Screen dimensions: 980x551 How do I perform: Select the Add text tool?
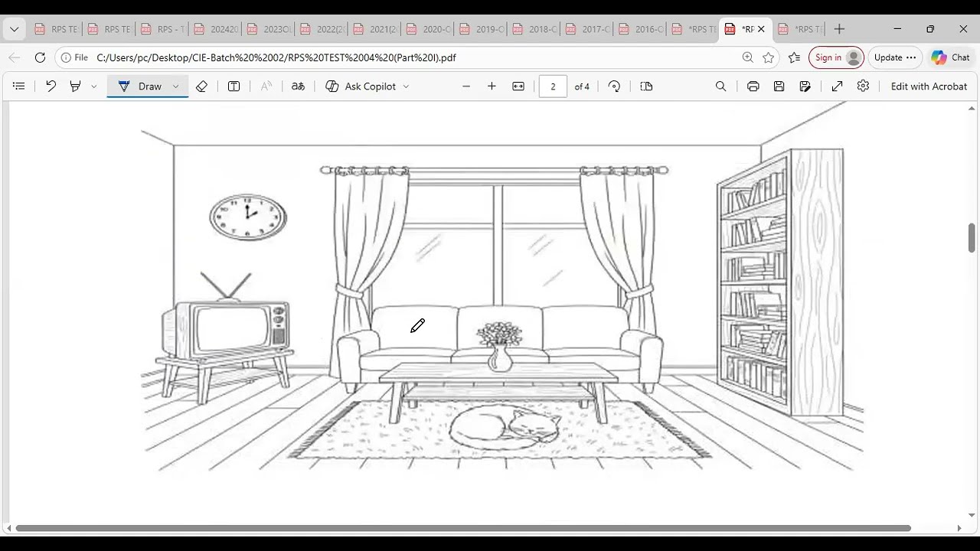(234, 86)
